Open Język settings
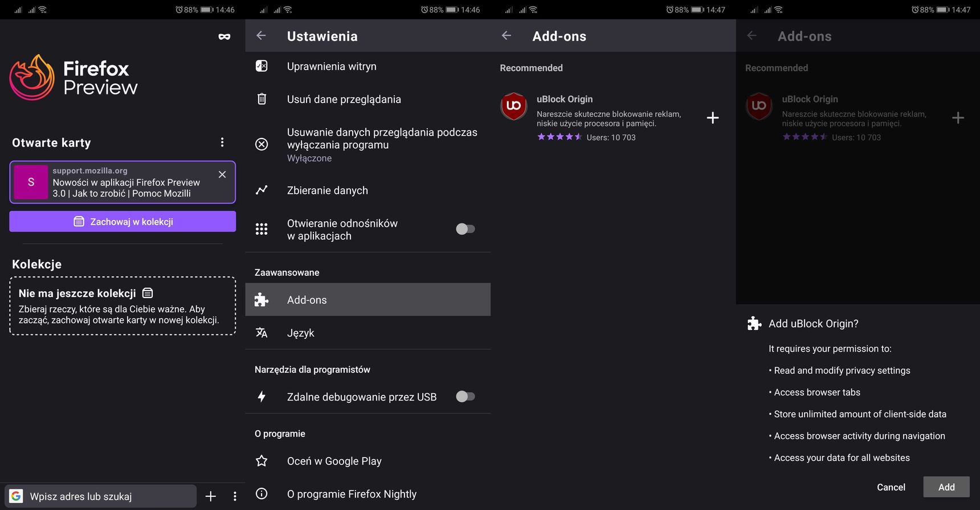 pos(368,333)
